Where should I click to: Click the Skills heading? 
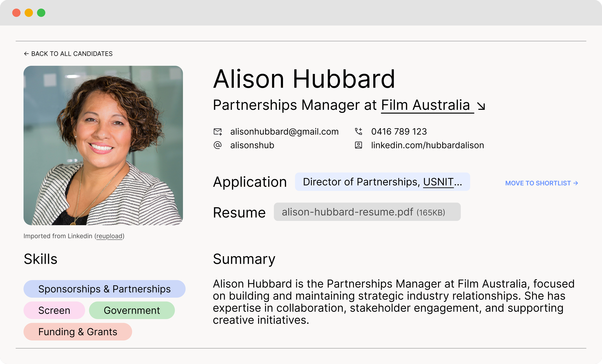pos(40,259)
